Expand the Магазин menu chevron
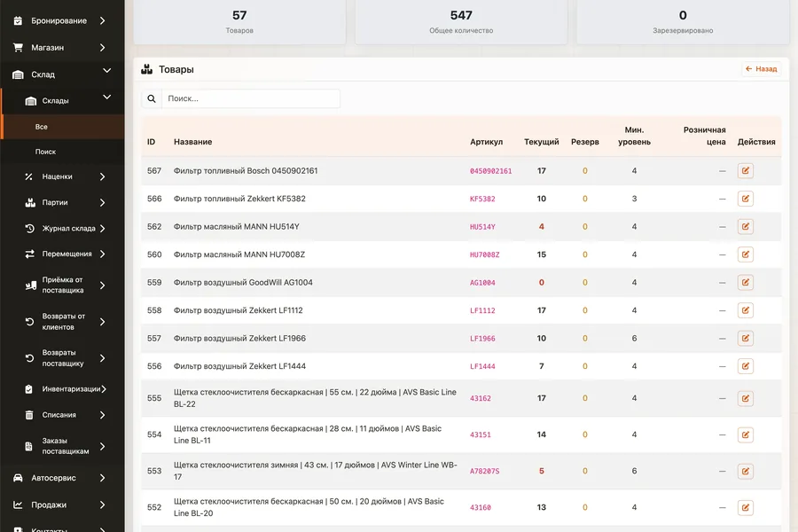This screenshot has width=798, height=532. (x=102, y=47)
